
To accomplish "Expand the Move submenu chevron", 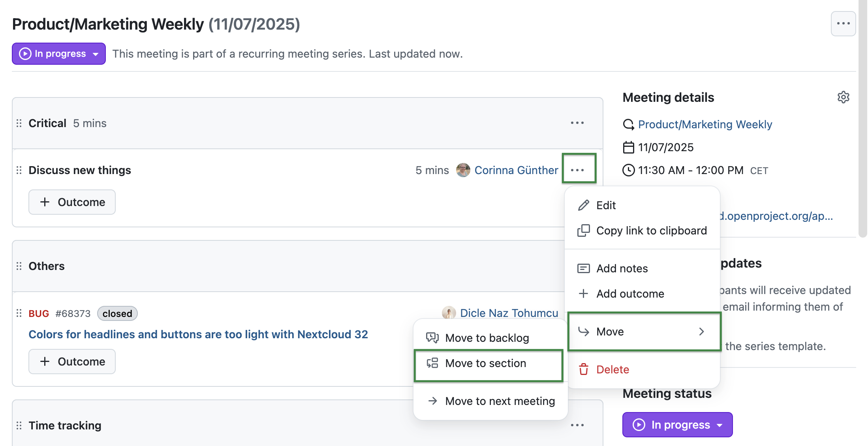I will tap(702, 332).
